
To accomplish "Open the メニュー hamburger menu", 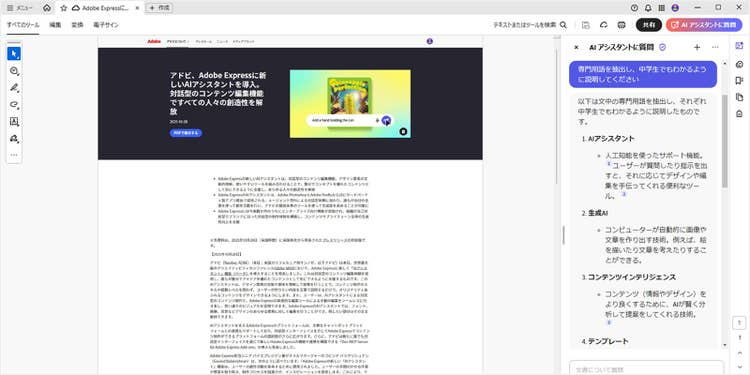I will click(20, 8).
